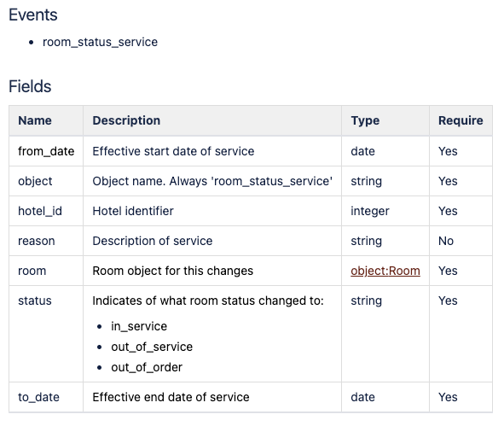The width and height of the screenshot is (504, 426).
Task: Click the in_service status option
Action: (x=139, y=326)
